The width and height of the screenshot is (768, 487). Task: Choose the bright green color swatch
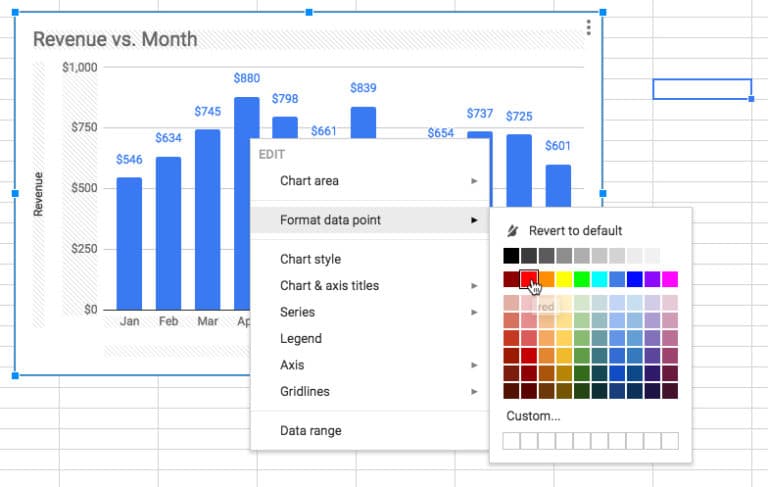pyautogui.click(x=581, y=279)
